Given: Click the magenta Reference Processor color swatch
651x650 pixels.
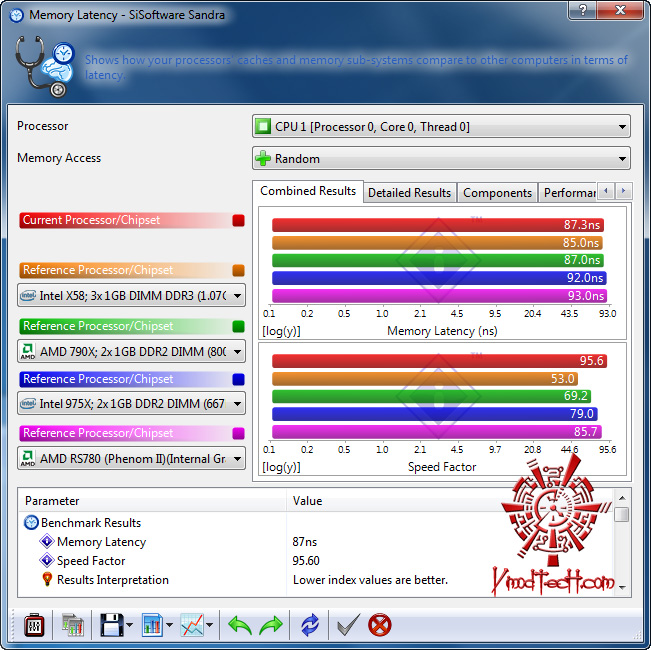Looking at the screenshot, I should (x=238, y=433).
